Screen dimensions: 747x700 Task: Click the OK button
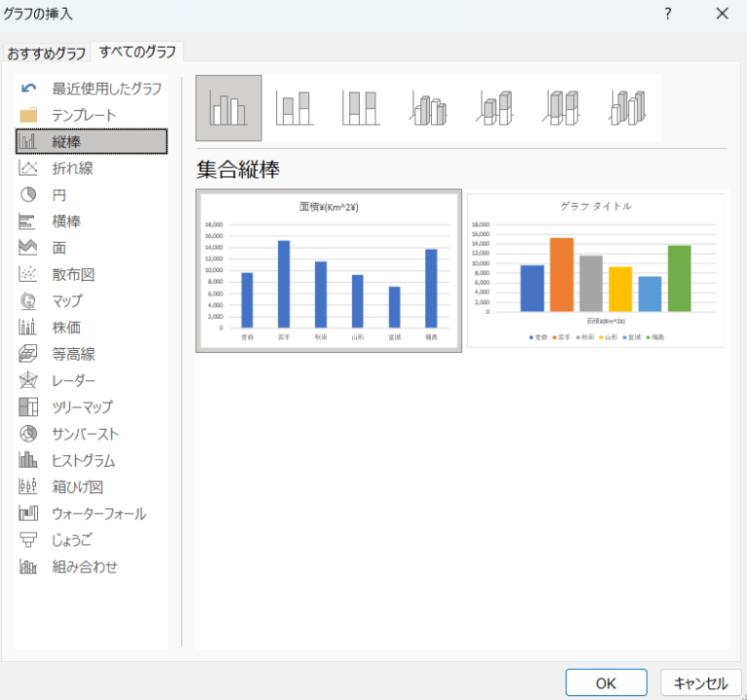606,682
